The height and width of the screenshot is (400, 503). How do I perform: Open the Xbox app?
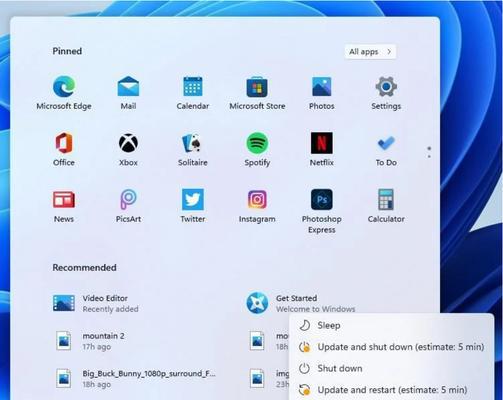[128, 149]
